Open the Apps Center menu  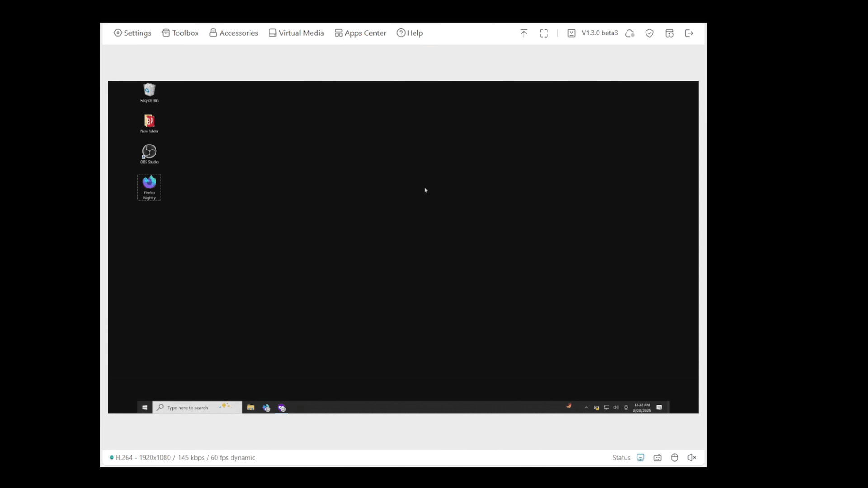coord(360,33)
